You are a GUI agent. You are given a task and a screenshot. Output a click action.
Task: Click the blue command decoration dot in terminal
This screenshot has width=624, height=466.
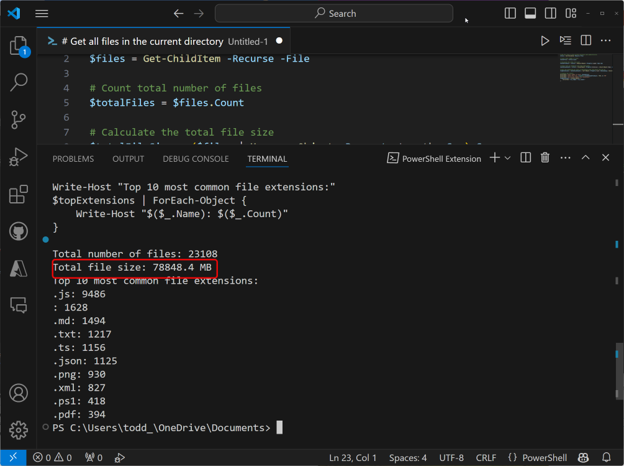(46, 240)
